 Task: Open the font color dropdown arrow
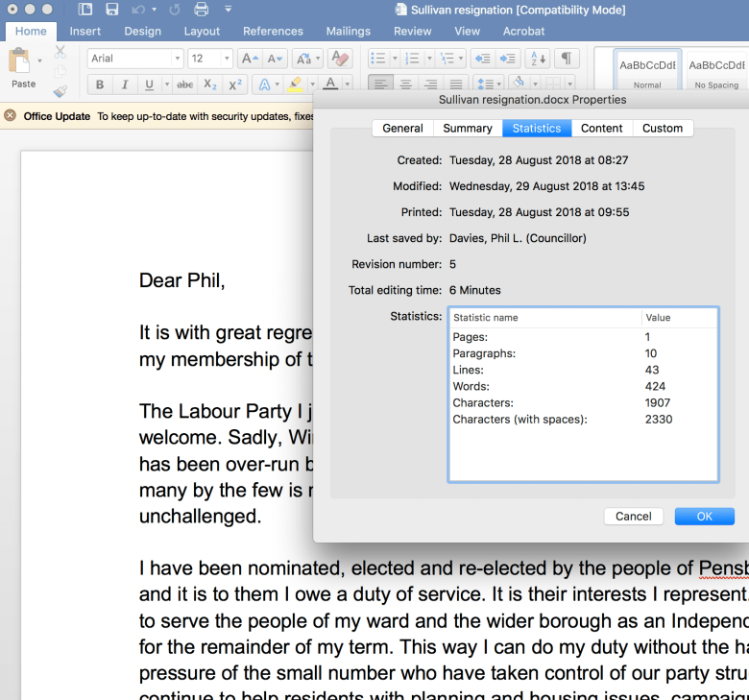point(348,84)
